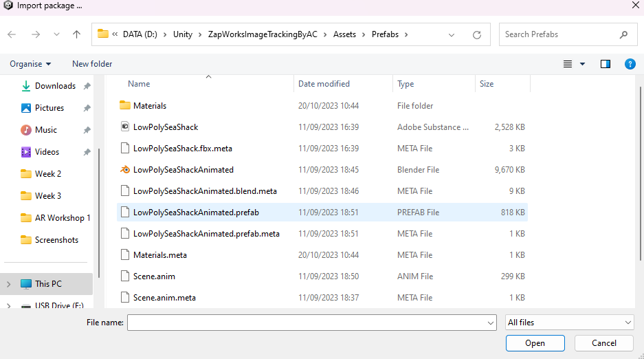Click the help question mark icon
The width and height of the screenshot is (644, 359).
tap(630, 64)
